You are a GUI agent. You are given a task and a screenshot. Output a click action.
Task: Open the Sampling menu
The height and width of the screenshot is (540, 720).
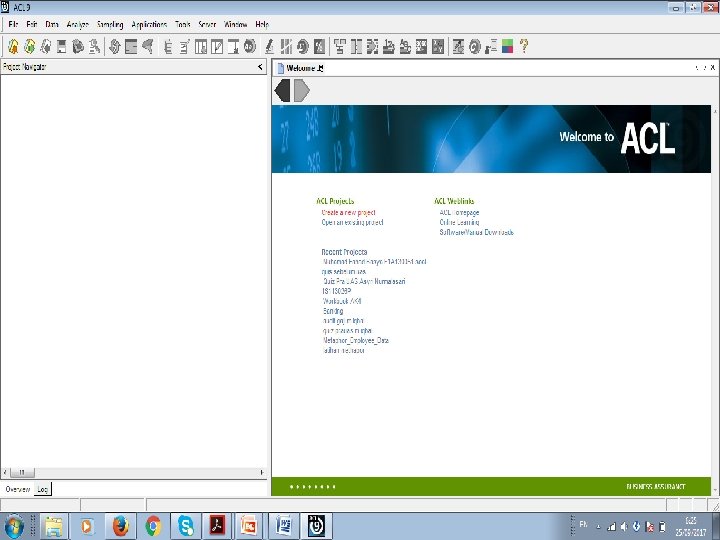110,24
